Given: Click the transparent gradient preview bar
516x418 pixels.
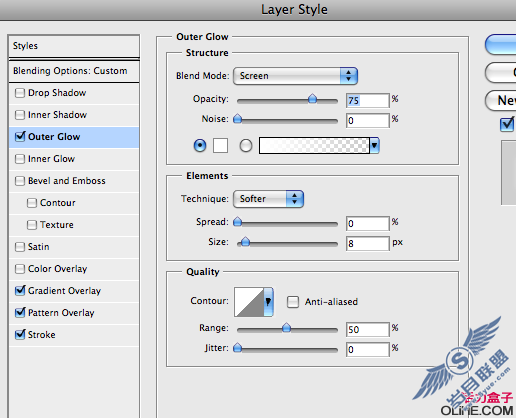Looking at the screenshot, I should pos(314,145).
